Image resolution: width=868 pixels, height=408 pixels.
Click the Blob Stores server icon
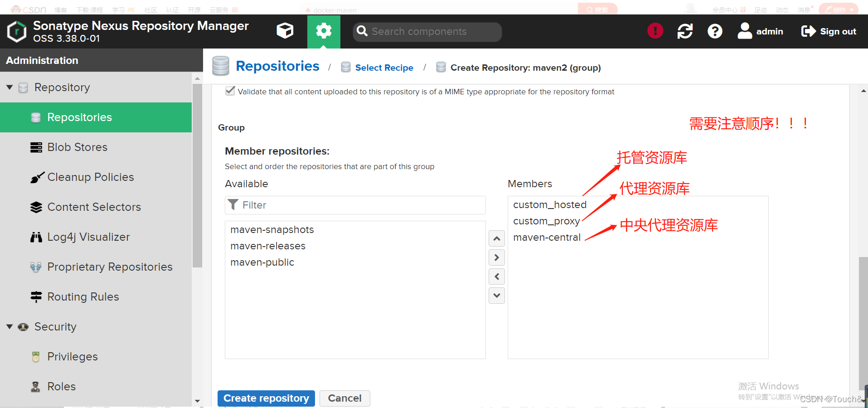(x=36, y=147)
